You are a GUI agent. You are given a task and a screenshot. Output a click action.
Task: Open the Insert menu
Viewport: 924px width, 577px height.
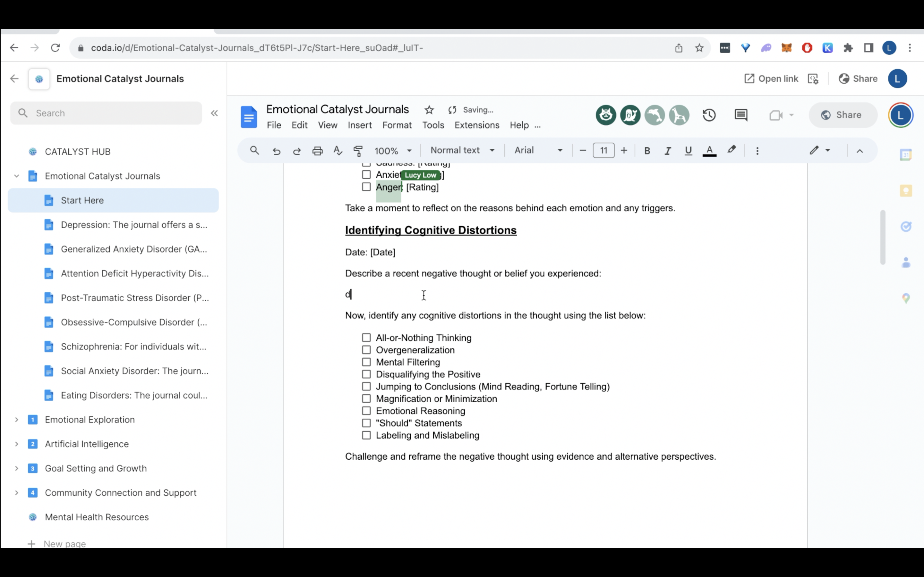359,125
